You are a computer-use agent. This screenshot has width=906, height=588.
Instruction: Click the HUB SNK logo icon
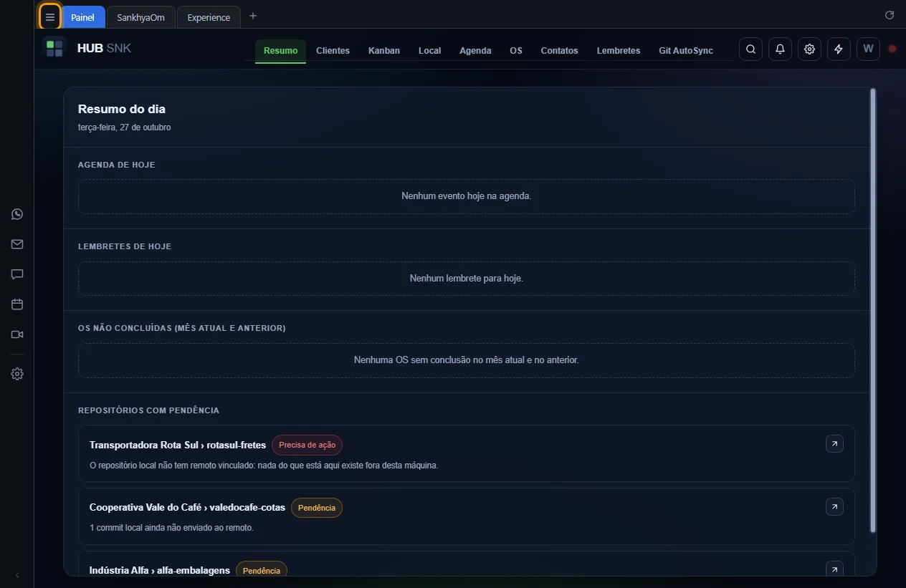pyautogui.click(x=54, y=49)
